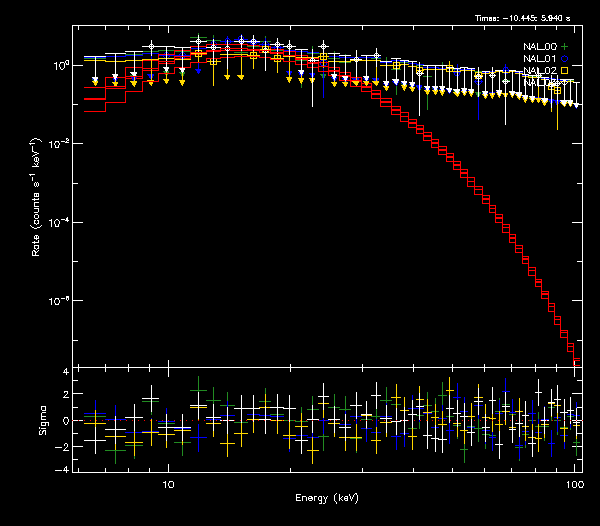The height and width of the screenshot is (526, 600).
Task: Click the yellow square marker beside NAI_02
Action: click(563, 70)
